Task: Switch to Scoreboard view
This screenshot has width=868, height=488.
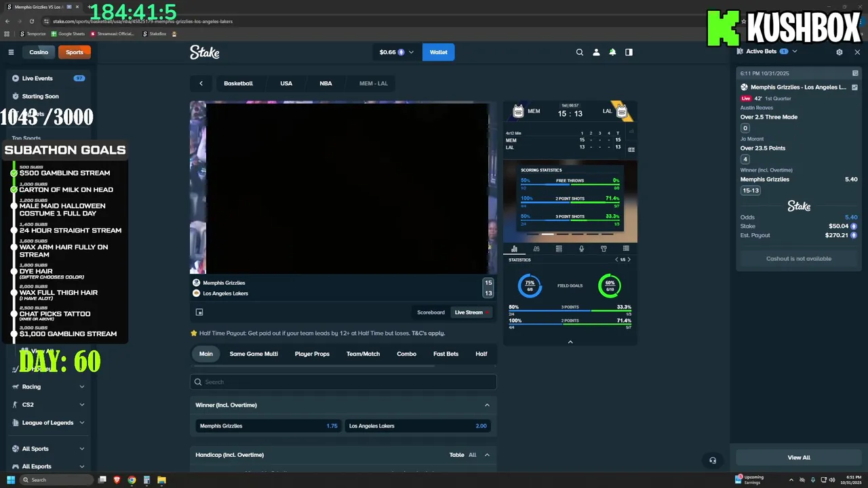Action: coord(431,312)
